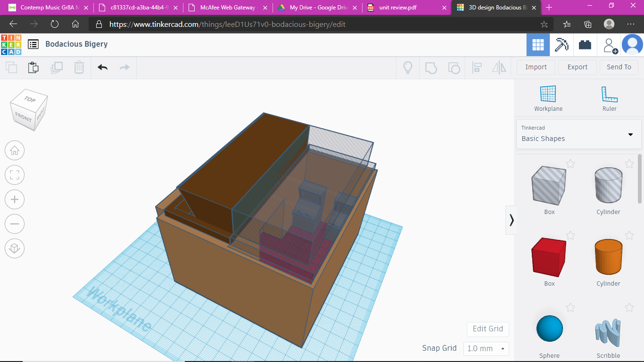Click the Home view button
Screen dimensions: 644x362
15,151
